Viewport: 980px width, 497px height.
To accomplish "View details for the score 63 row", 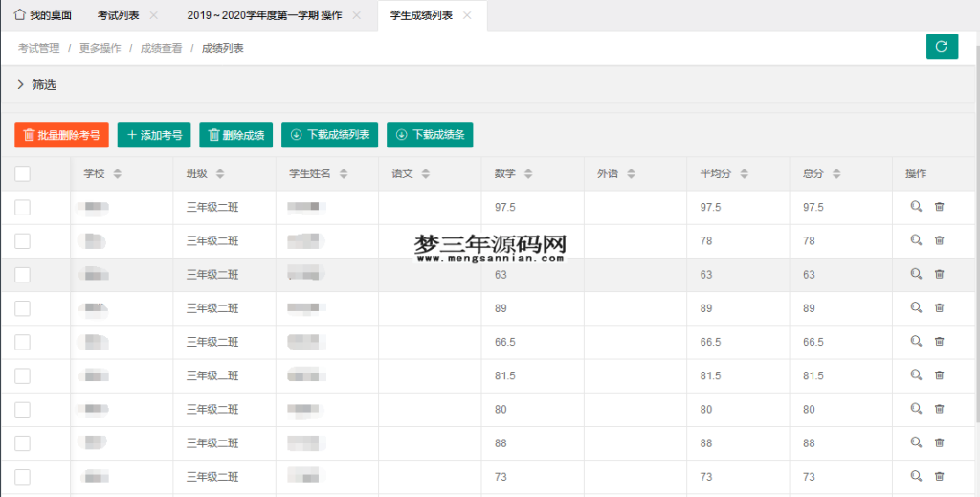I will tap(916, 274).
